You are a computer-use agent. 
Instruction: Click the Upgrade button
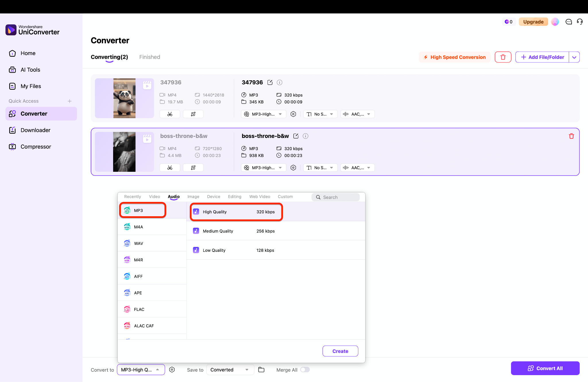point(533,22)
